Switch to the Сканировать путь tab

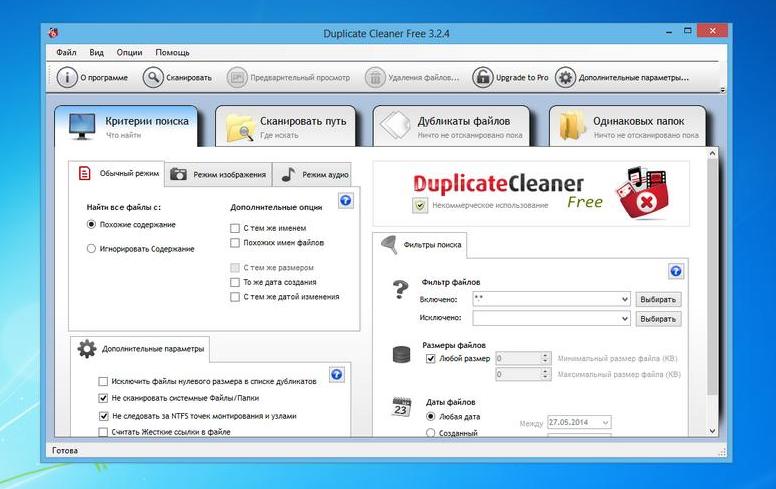pyautogui.click(x=286, y=127)
